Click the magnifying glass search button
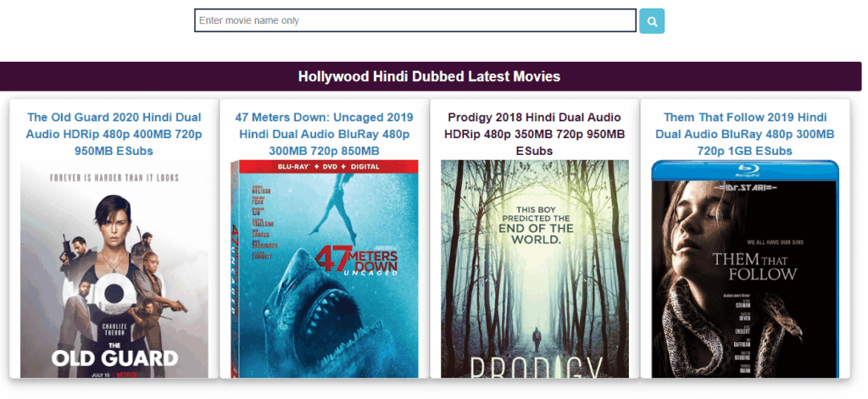868x399 pixels. tap(651, 21)
